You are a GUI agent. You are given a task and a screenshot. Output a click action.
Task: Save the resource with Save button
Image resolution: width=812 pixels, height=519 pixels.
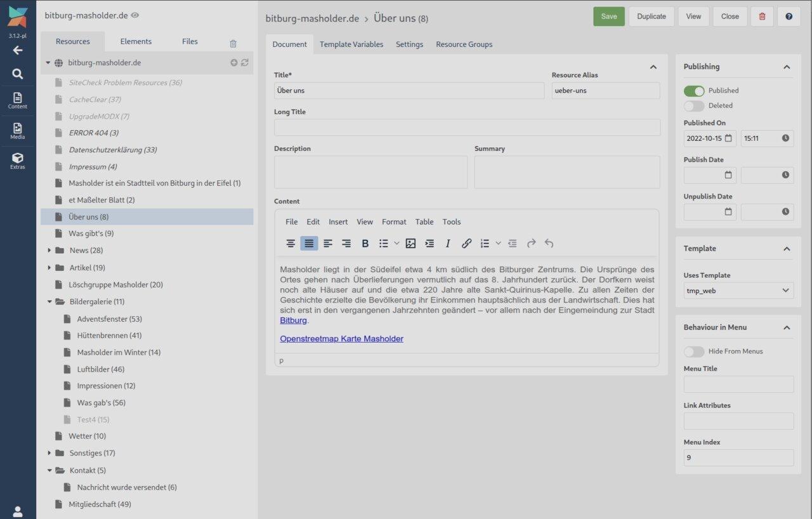pos(608,16)
